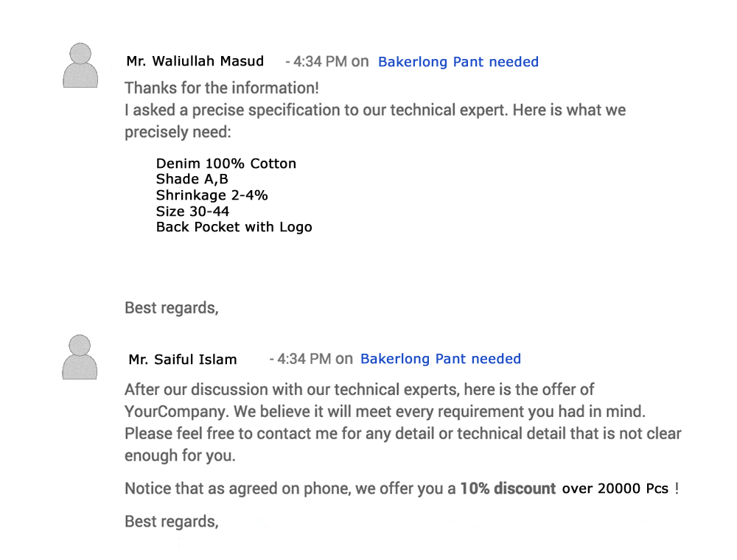Screen dimensions: 737x560
Task: Click the 'over 20000 Pcs' text
Action: pyautogui.click(x=615, y=489)
